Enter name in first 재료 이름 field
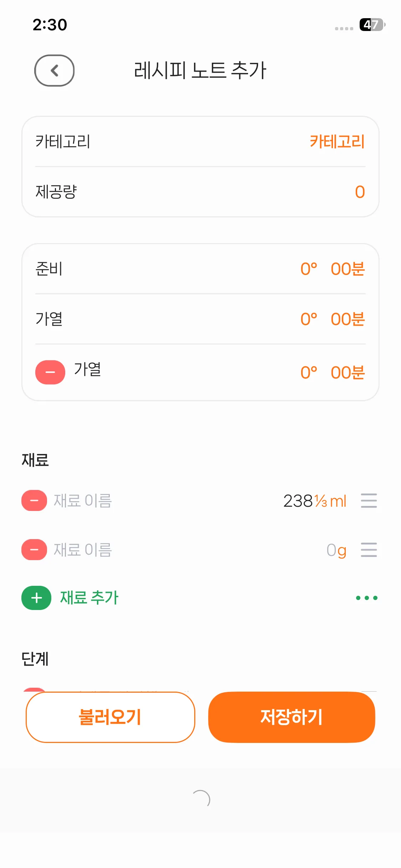The image size is (401, 868). tap(83, 501)
